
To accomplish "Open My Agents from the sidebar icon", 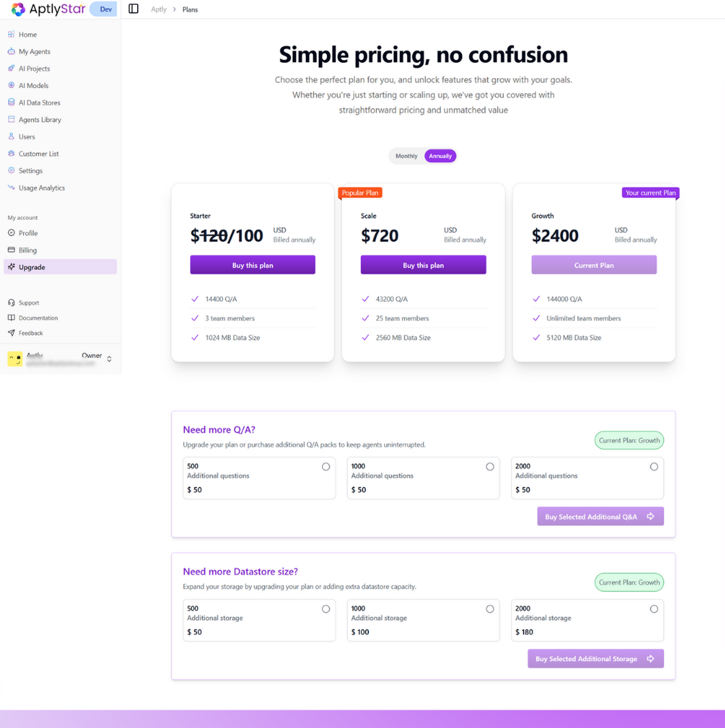I will click(11, 51).
